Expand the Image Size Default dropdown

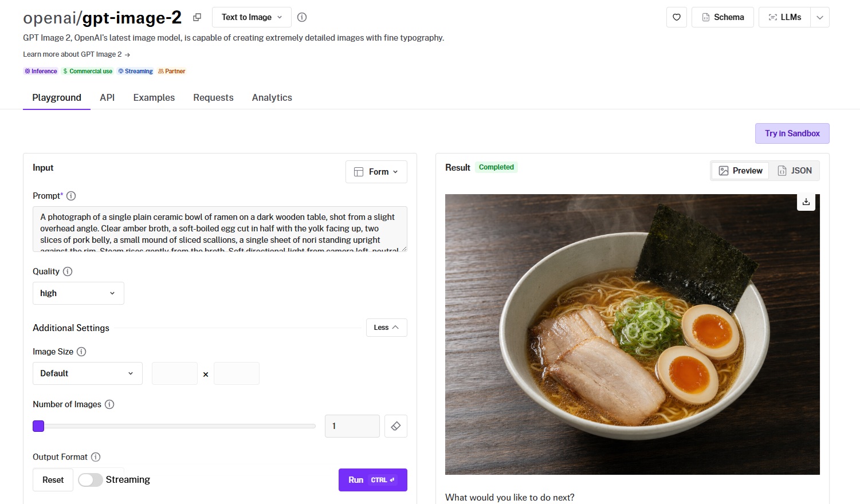87,373
